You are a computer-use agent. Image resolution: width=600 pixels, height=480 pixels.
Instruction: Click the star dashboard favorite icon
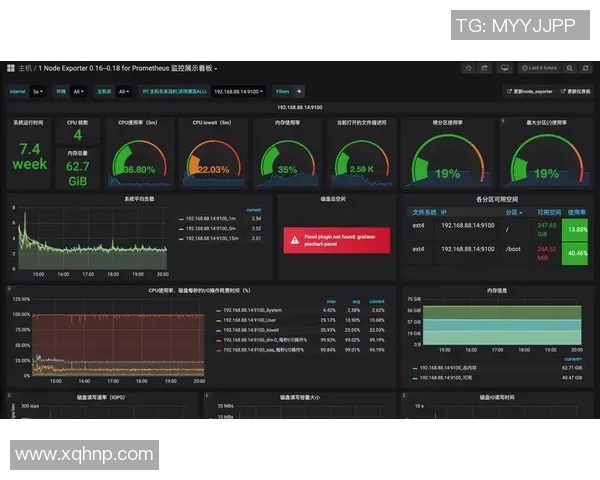(x=468, y=68)
